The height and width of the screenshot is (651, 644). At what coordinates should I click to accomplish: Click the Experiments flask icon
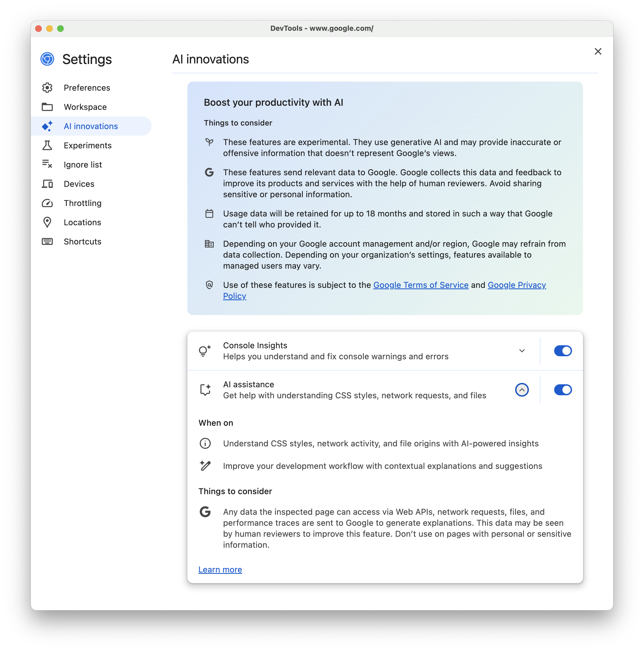47,145
